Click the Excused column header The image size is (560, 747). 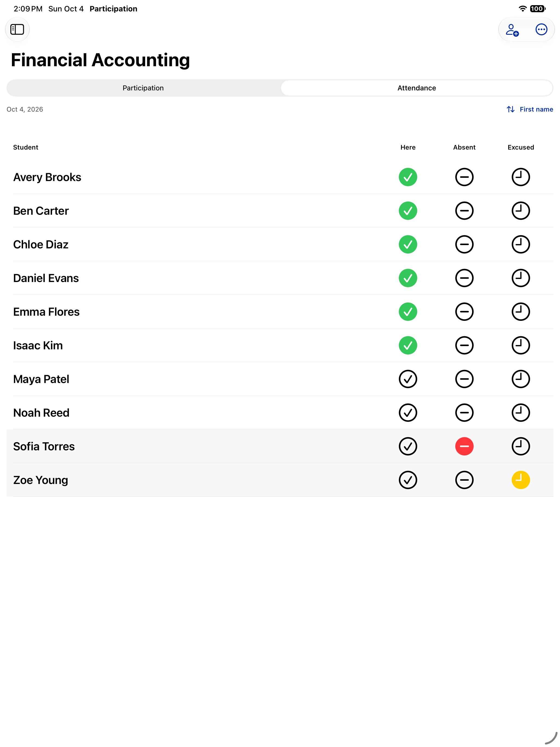(x=520, y=147)
